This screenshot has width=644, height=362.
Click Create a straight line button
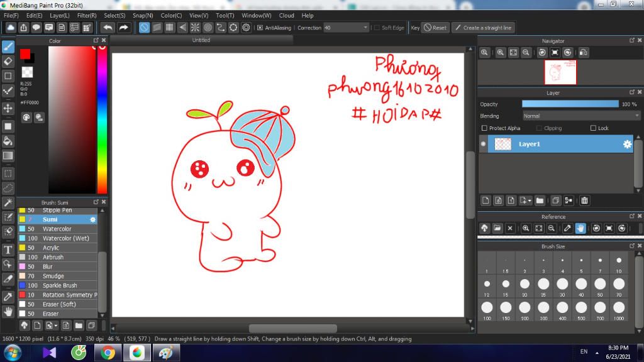pos(484,28)
